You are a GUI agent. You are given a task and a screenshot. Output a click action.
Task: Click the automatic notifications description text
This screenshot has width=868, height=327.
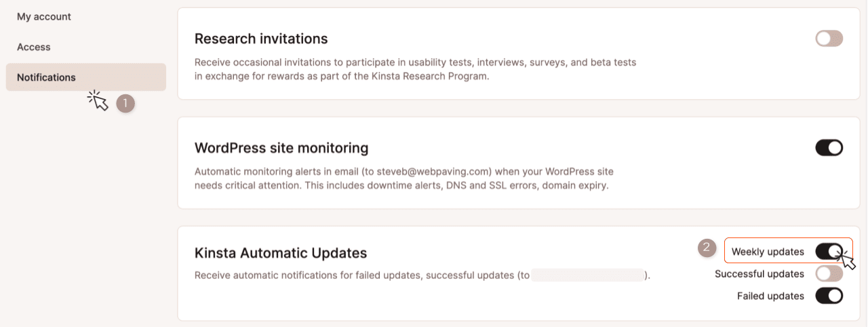click(x=359, y=275)
